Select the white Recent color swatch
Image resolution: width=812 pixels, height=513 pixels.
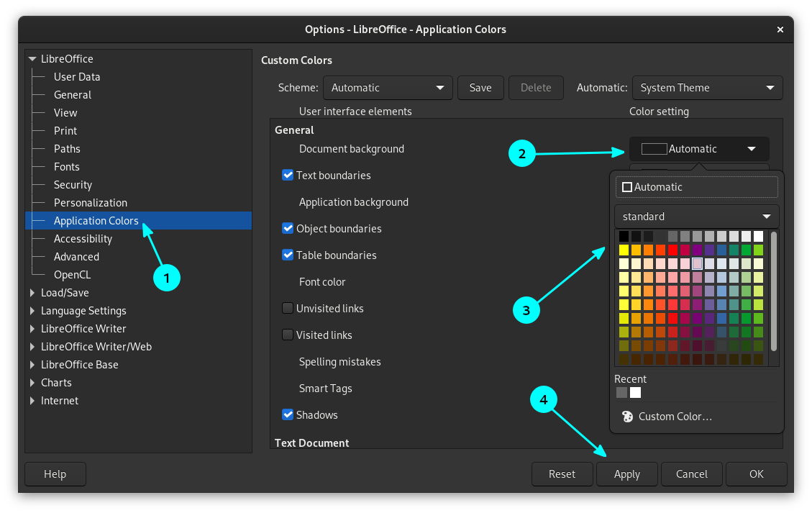click(x=634, y=392)
